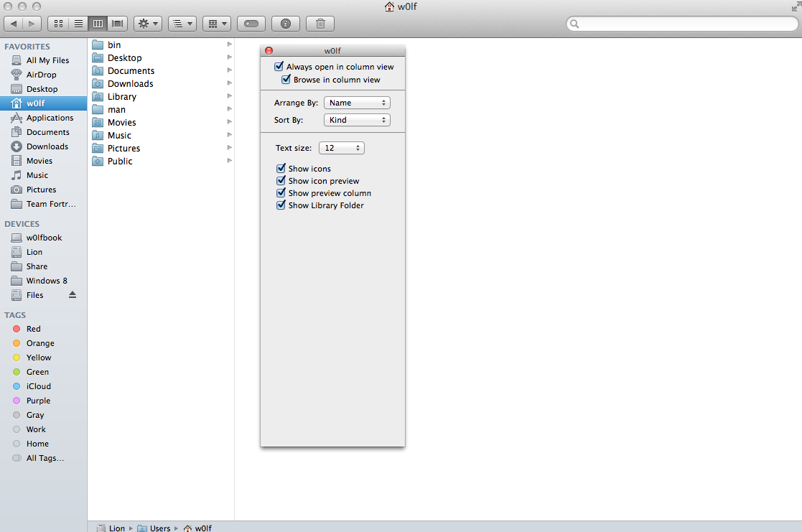The image size is (802, 532).
Task: Select the w0lfbook device in sidebar
Action: click(44, 238)
